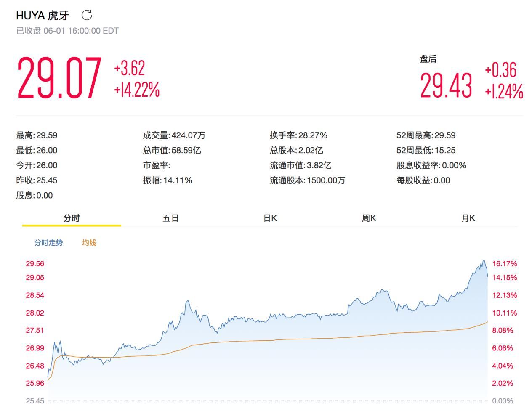Click the 最低:26.00 value
Screen dimensions: 532x411
click(x=37, y=151)
